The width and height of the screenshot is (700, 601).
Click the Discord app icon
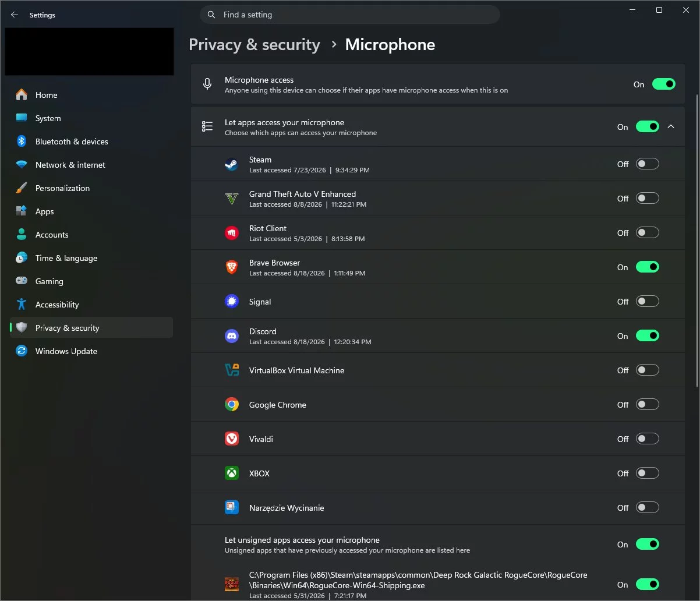(232, 336)
